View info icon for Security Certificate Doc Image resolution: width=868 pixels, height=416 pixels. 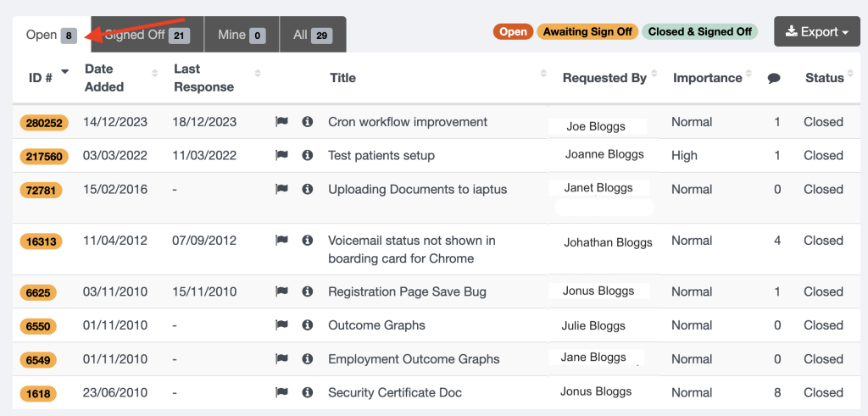pos(308,393)
